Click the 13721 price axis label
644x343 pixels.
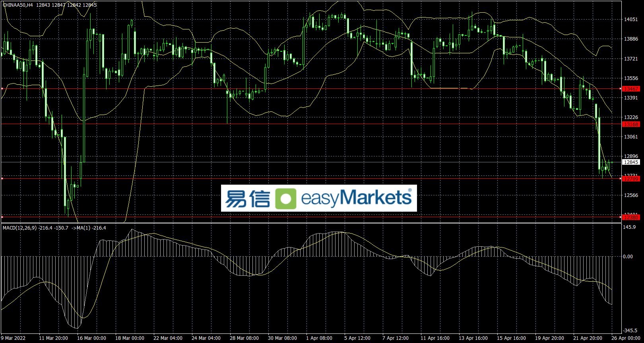coord(631,59)
